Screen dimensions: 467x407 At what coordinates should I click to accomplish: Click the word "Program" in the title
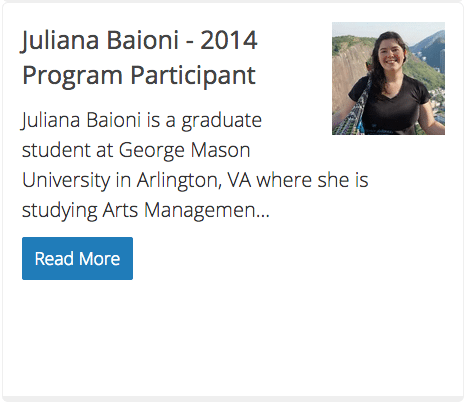[x=72, y=77]
